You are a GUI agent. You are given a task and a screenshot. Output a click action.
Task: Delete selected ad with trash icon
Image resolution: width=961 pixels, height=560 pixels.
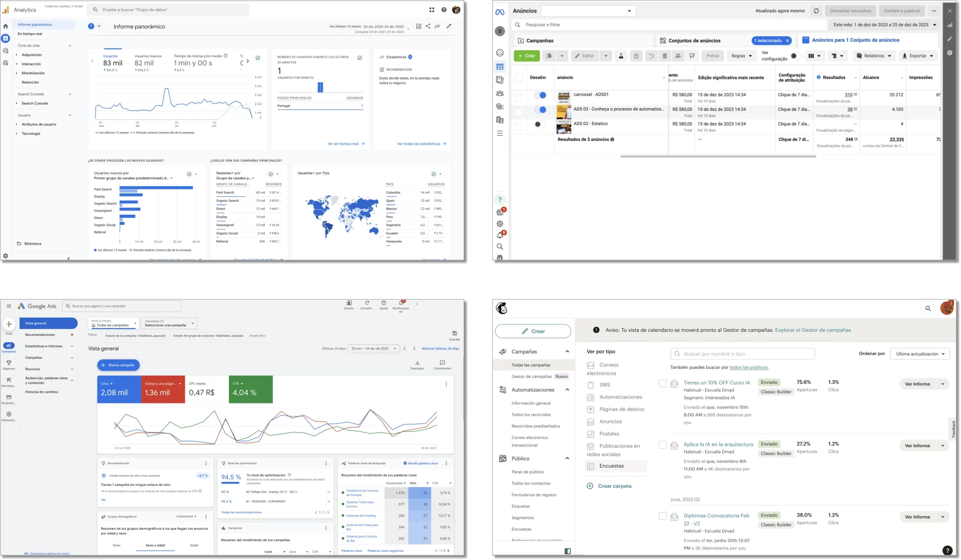(x=665, y=56)
